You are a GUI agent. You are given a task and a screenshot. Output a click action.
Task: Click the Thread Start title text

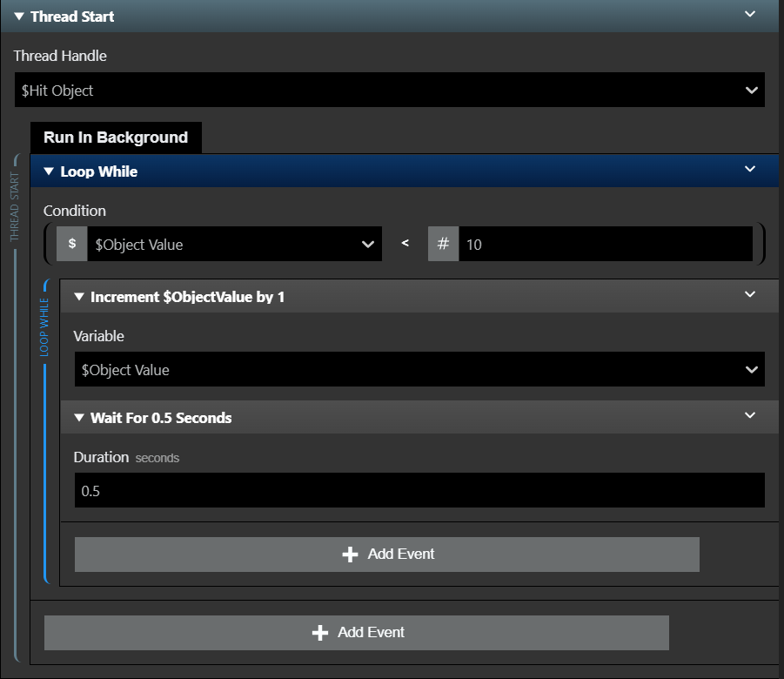(72, 17)
